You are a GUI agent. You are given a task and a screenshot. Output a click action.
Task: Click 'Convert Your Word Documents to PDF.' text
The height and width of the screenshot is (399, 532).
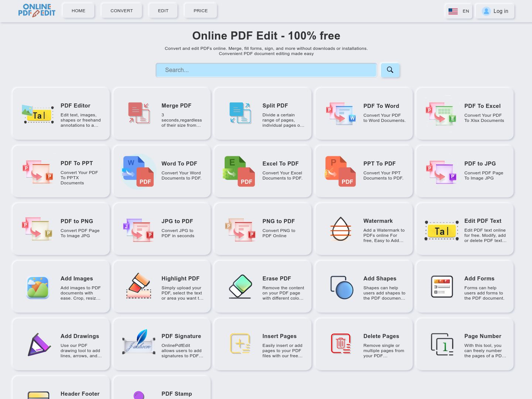click(181, 175)
